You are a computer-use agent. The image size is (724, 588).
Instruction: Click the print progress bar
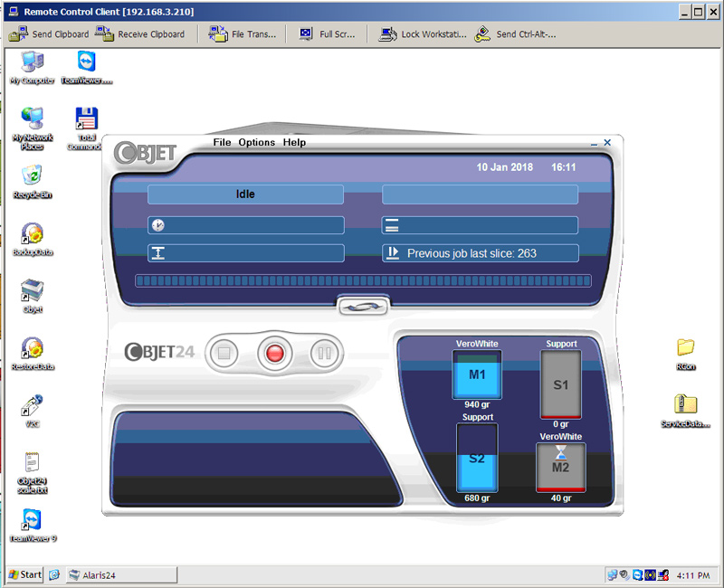click(x=362, y=281)
